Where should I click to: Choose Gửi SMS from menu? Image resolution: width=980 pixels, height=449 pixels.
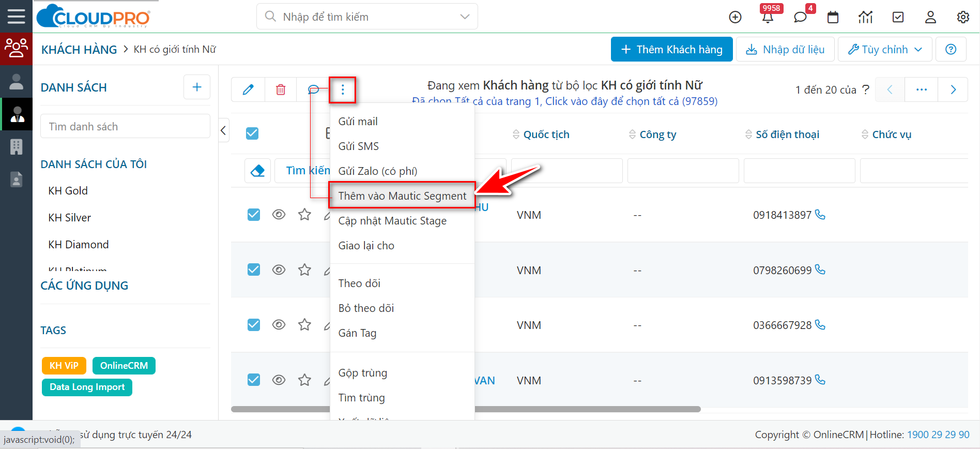(402, 146)
